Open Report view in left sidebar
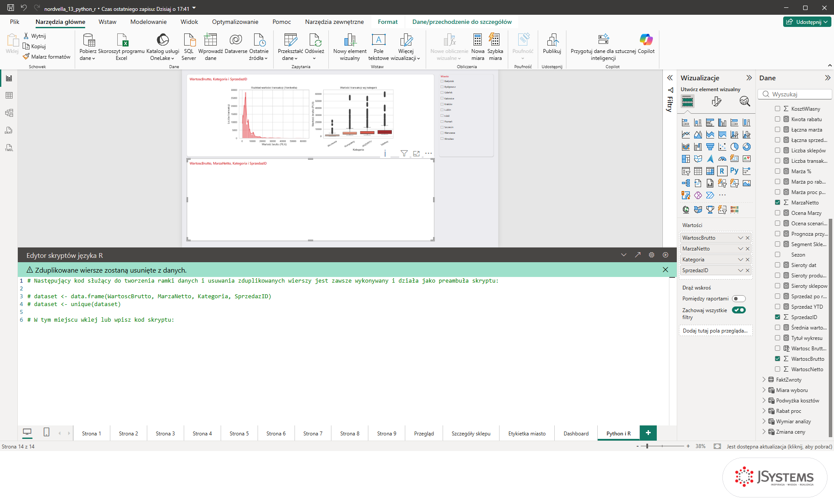Image resolution: width=834 pixels, height=504 pixels. pos(9,78)
